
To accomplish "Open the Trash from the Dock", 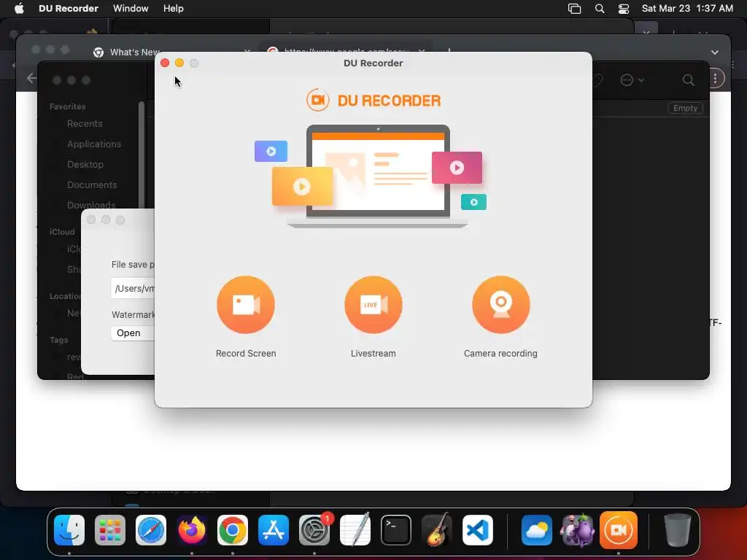I will pos(677,530).
